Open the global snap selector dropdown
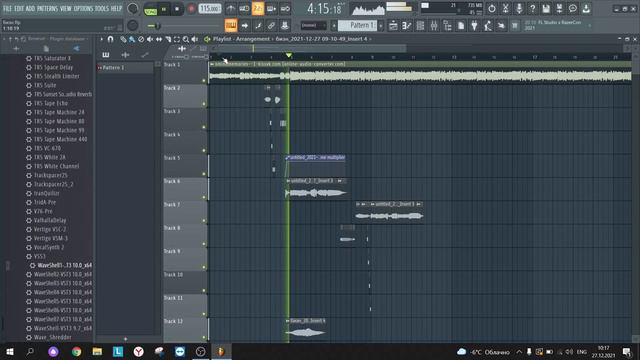Image resolution: width=640 pixels, height=360 pixels. [x=313, y=26]
